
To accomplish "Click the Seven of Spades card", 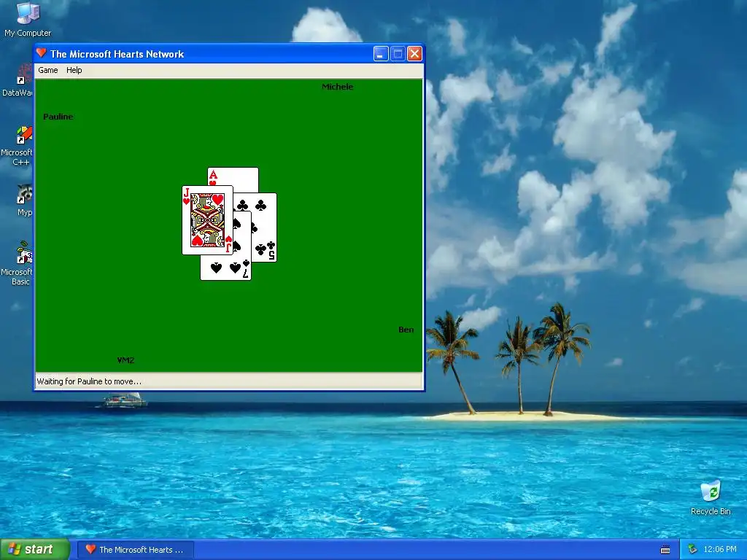I will point(225,267).
